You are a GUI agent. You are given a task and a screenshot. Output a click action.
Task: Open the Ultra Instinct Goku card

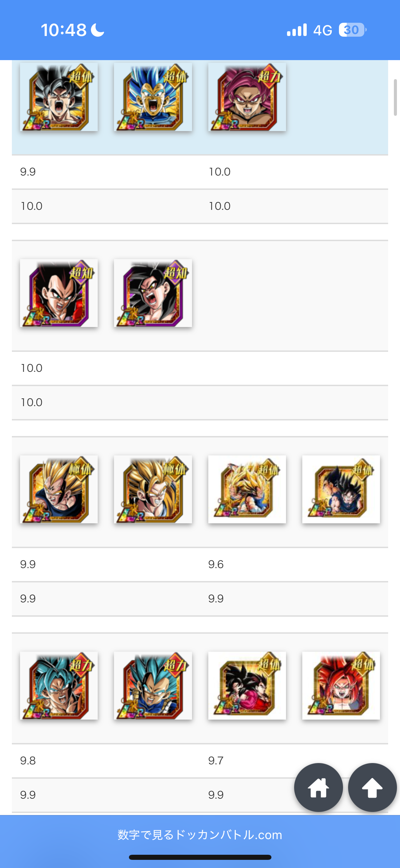pos(59,97)
